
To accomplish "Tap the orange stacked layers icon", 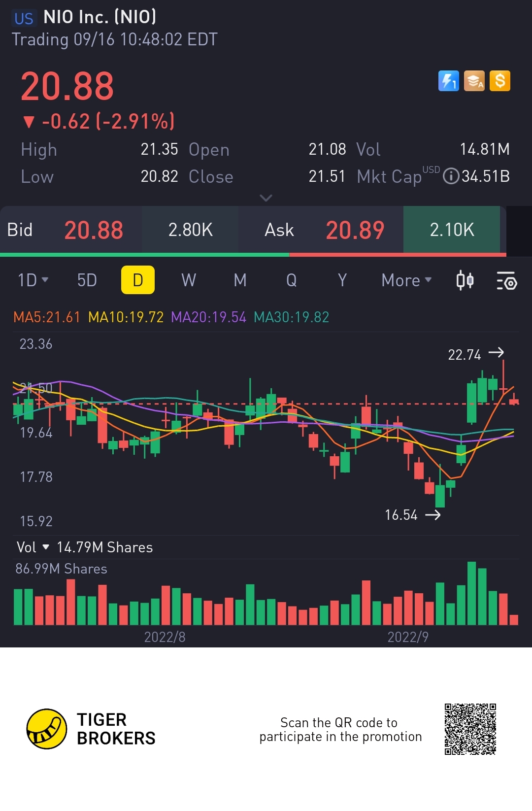I will click(474, 81).
